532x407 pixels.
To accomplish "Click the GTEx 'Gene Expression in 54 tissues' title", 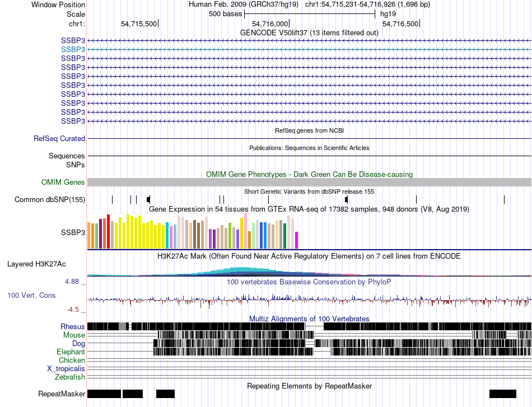I will tap(309, 209).
